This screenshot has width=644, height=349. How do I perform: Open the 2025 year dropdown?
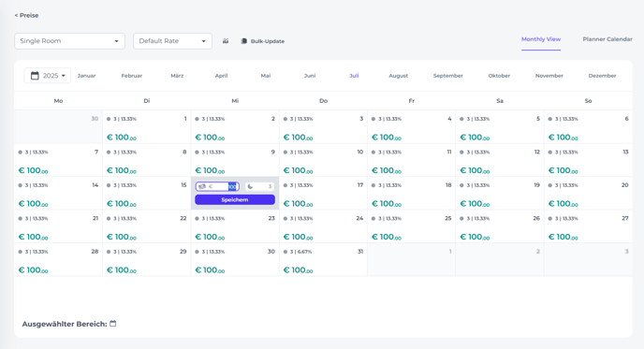pyautogui.click(x=48, y=76)
